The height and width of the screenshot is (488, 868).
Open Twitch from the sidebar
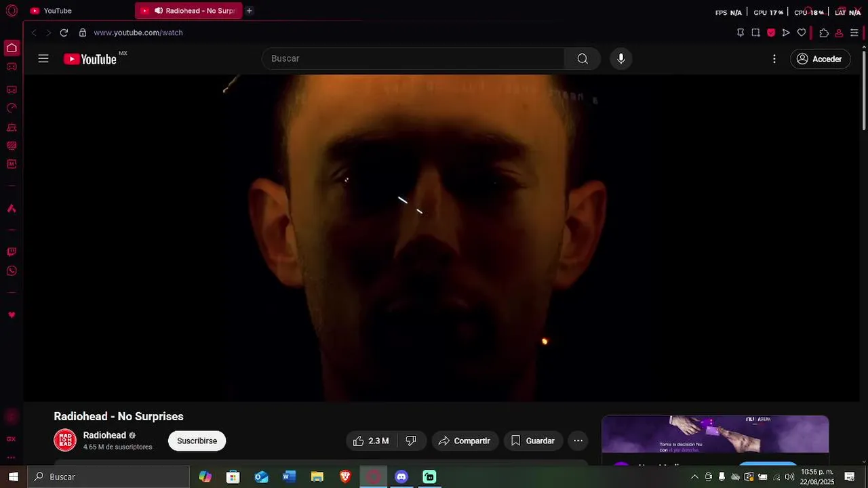pos(12,252)
